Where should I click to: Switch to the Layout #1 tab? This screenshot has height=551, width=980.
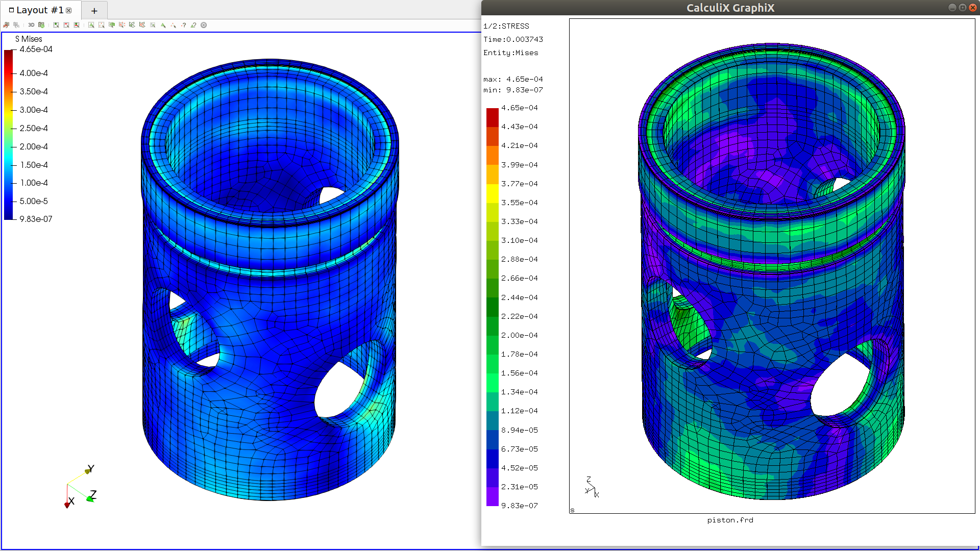(39, 10)
